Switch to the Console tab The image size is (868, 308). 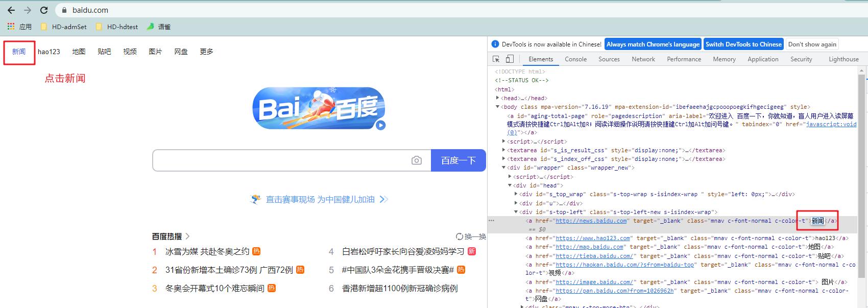pyautogui.click(x=575, y=59)
